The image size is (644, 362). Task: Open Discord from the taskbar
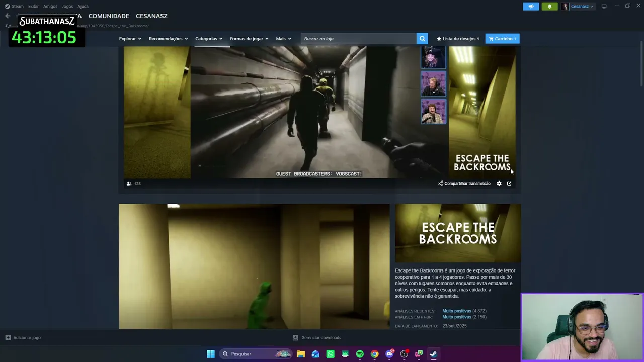point(389,354)
